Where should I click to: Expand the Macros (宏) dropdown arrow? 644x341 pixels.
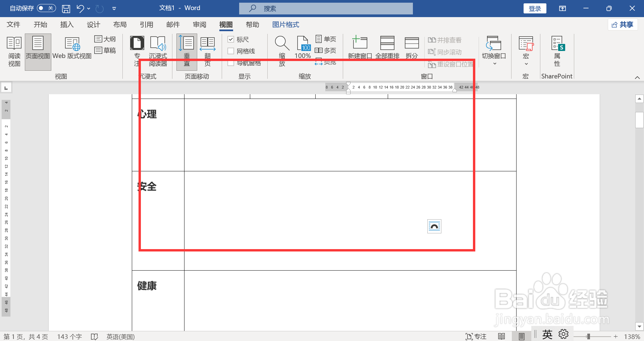coord(526,64)
